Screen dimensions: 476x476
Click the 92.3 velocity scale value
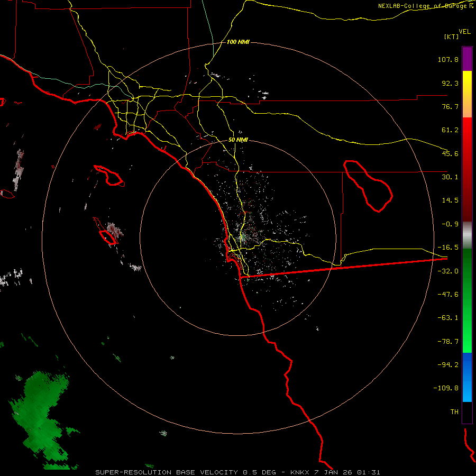pyautogui.click(x=450, y=83)
